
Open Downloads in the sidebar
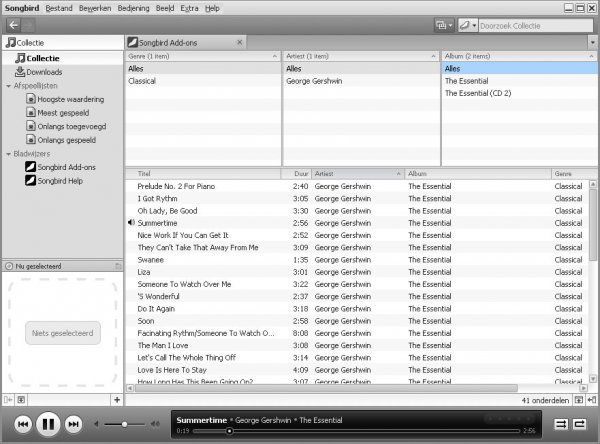(44, 72)
